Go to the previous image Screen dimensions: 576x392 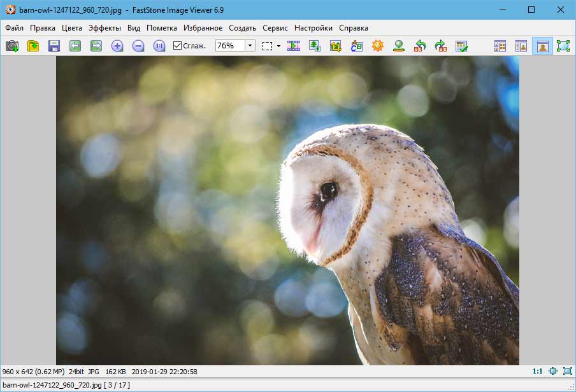click(75, 46)
